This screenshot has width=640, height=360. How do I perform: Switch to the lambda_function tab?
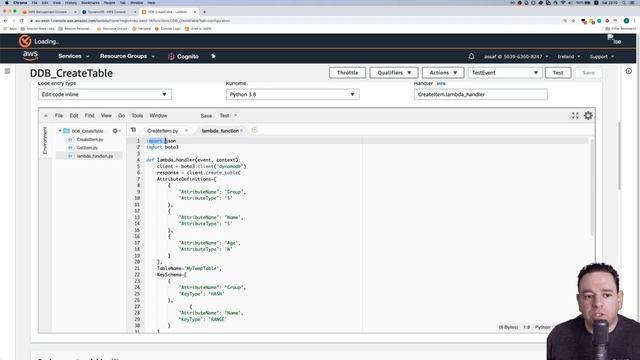(220, 131)
